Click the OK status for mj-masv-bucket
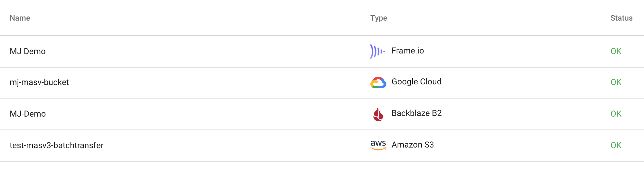Image resolution: width=644 pixels, height=172 pixels. (616, 82)
